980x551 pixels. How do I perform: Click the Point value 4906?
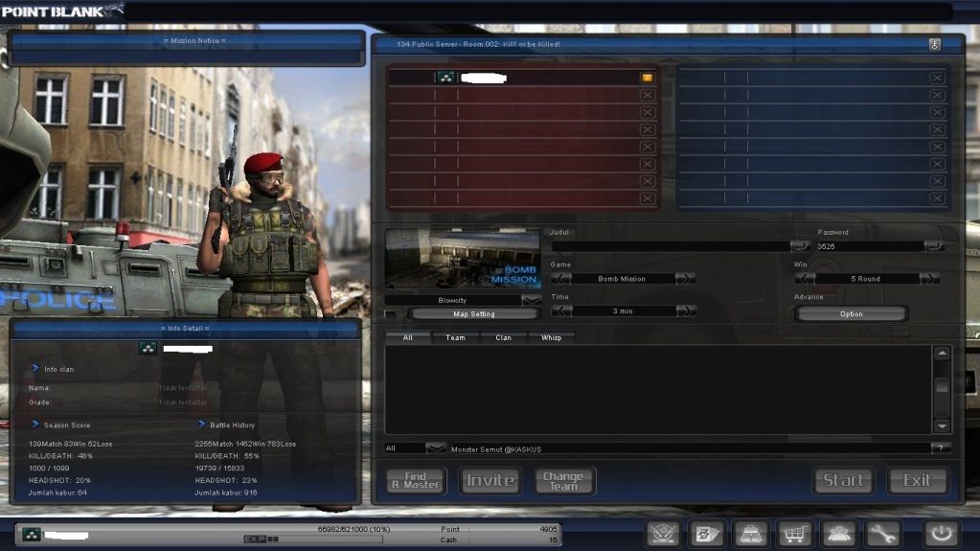(548, 529)
